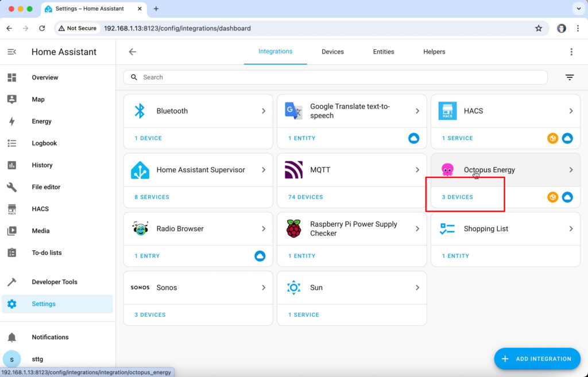
Task: Expand the Shopping List chevron
Action: click(x=571, y=228)
